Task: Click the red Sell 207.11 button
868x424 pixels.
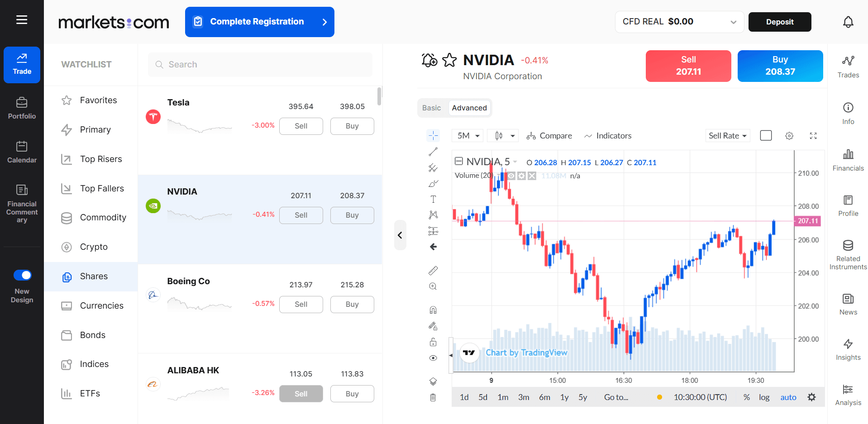Action: point(688,66)
